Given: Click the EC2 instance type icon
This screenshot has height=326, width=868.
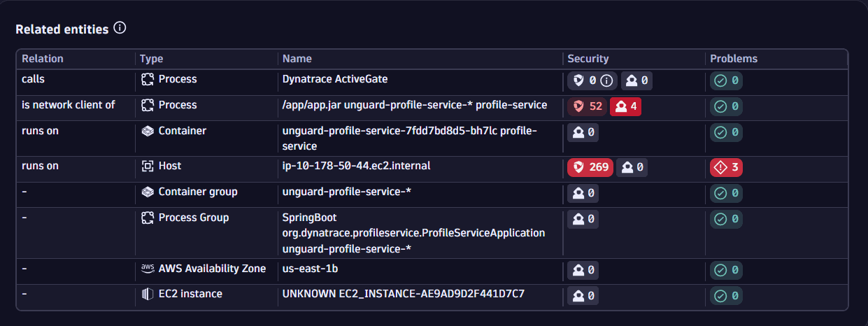Looking at the screenshot, I should (x=147, y=295).
